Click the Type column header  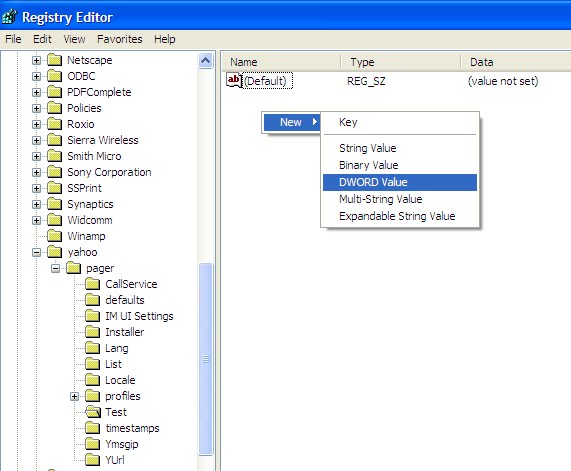(x=401, y=62)
